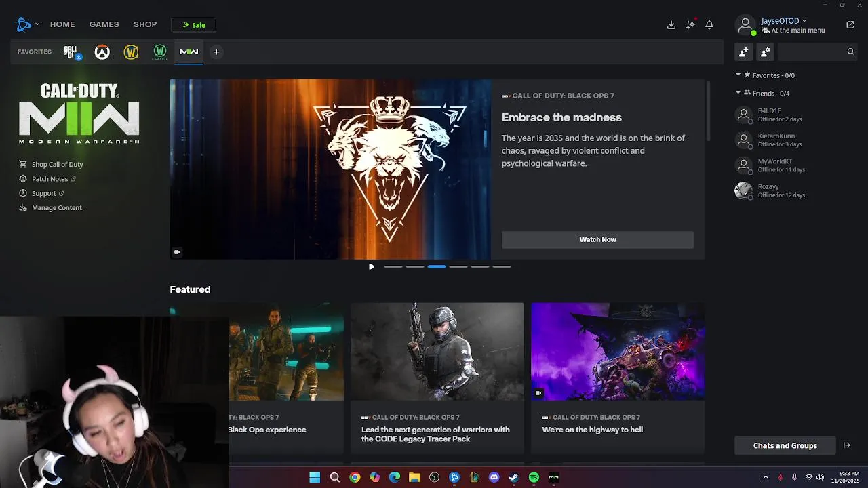
Task: Click the friend management settings icon
Action: pos(766,52)
